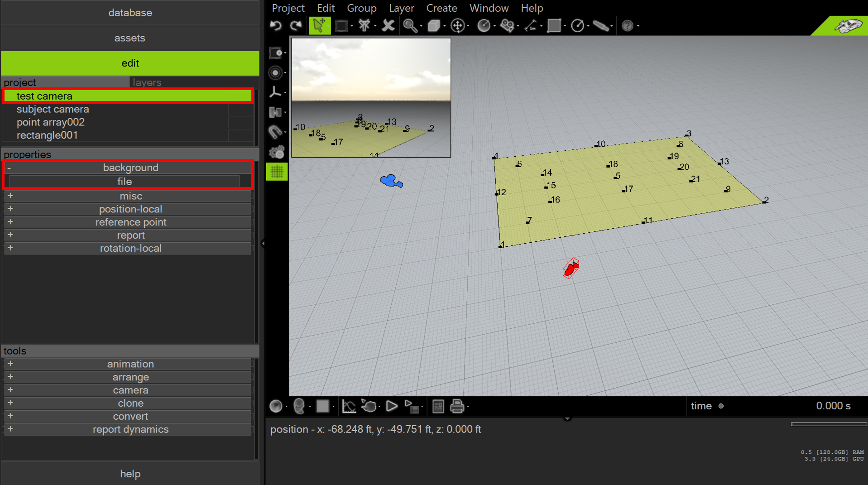Viewport: 868px width, 485px height.
Task: Switch to the layers tab
Action: [x=147, y=82]
